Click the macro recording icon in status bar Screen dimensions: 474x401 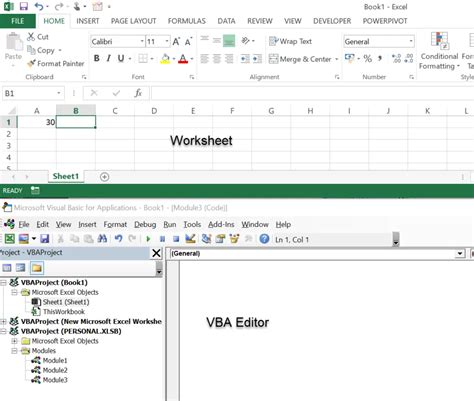(x=35, y=190)
